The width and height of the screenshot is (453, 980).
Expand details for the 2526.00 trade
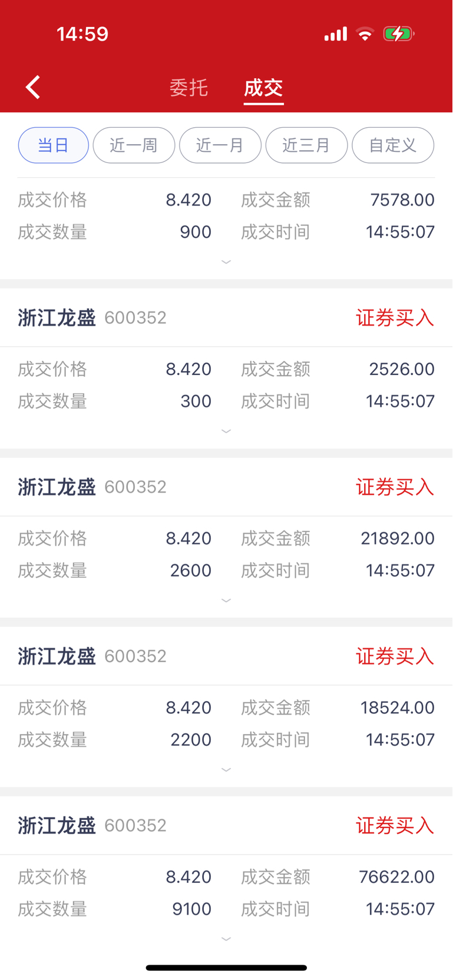[x=226, y=431]
